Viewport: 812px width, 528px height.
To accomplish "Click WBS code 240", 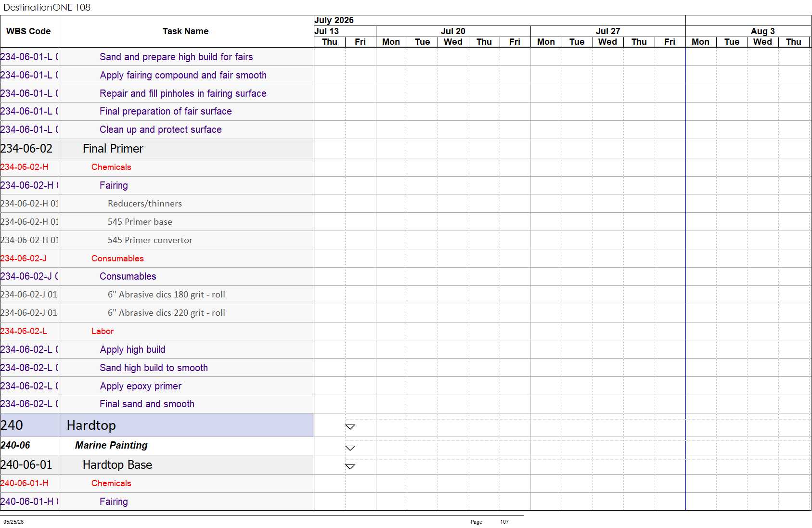I will click(x=12, y=425).
